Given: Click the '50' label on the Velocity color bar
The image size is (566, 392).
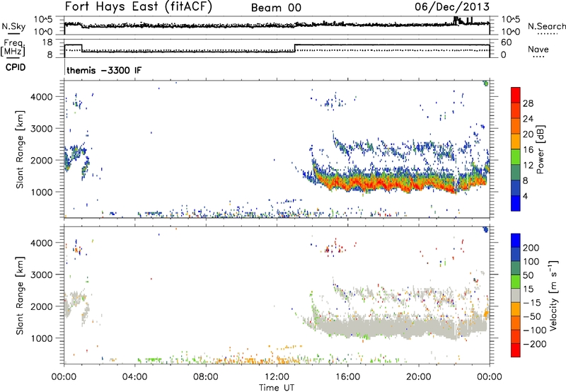Looking at the screenshot, I should 528,275.
